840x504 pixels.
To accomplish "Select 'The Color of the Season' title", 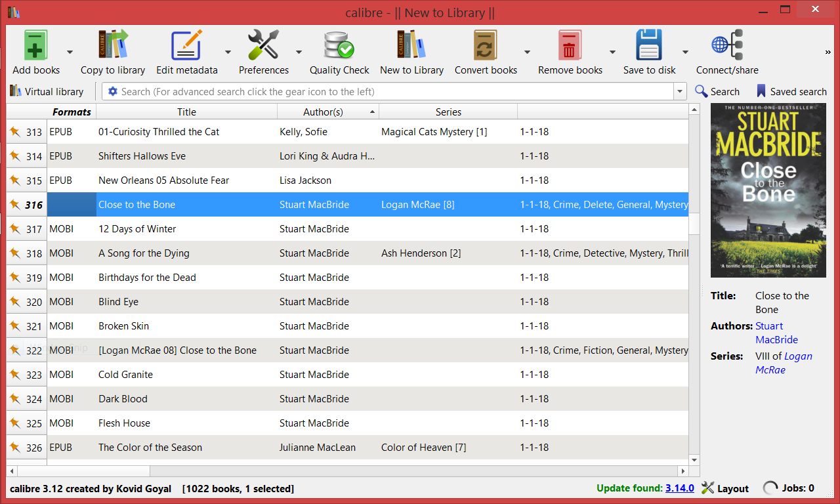I will 150,448.
